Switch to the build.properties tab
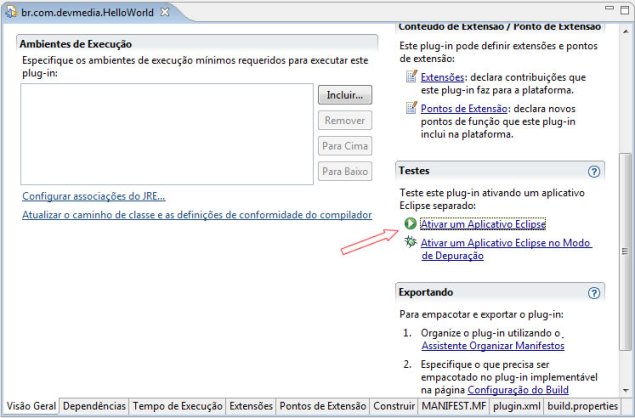 coord(582,406)
